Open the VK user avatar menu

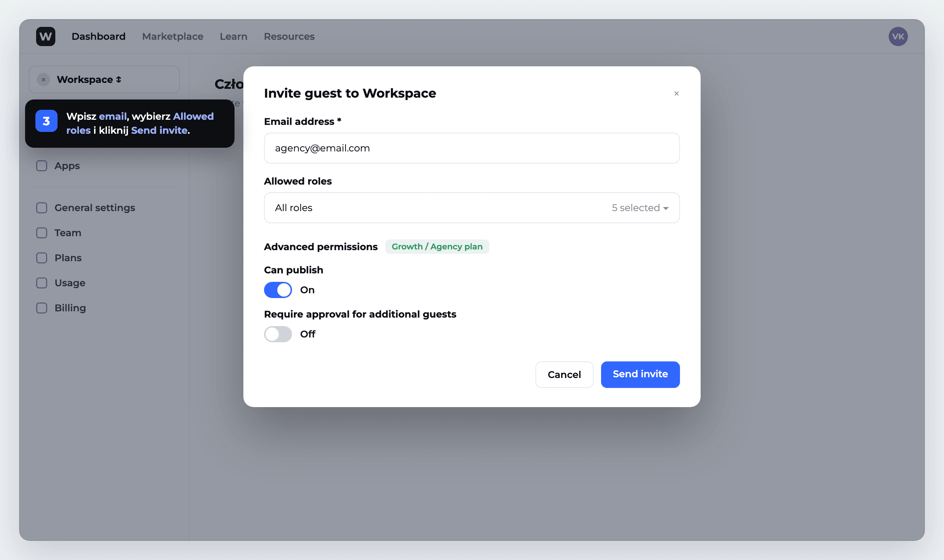tap(898, 36)
